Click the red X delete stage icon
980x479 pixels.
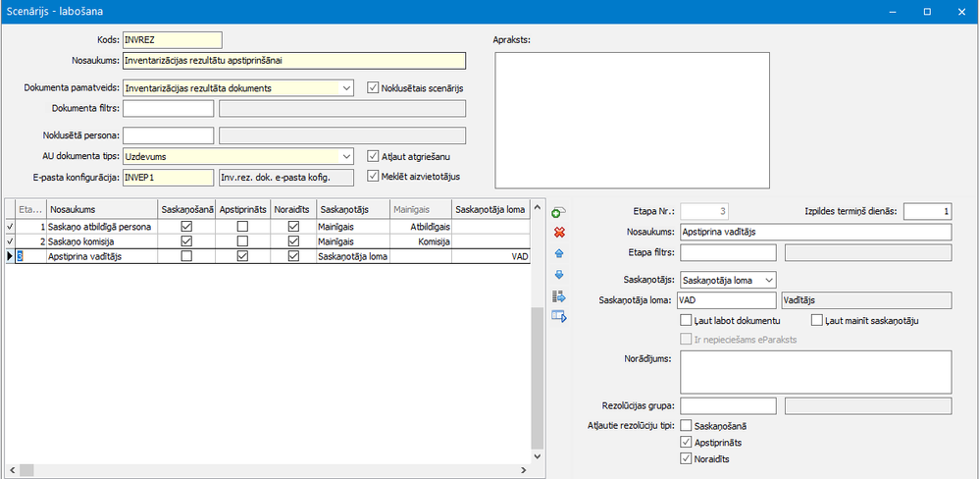point(559,233)
